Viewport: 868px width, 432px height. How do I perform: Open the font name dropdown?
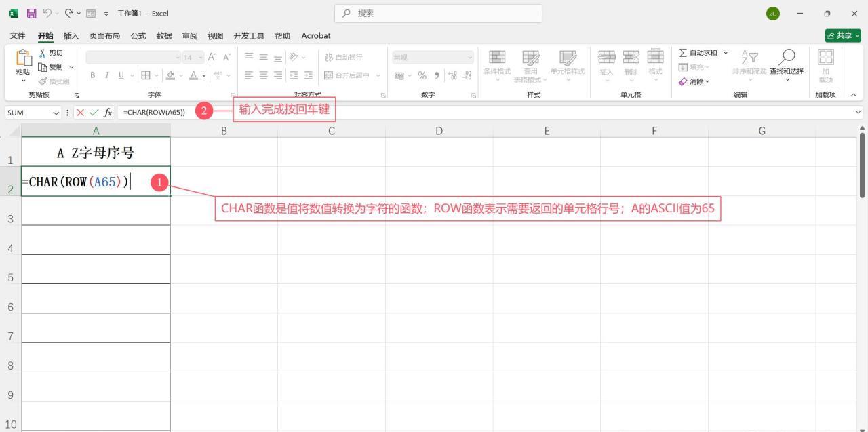pos(178,58)
